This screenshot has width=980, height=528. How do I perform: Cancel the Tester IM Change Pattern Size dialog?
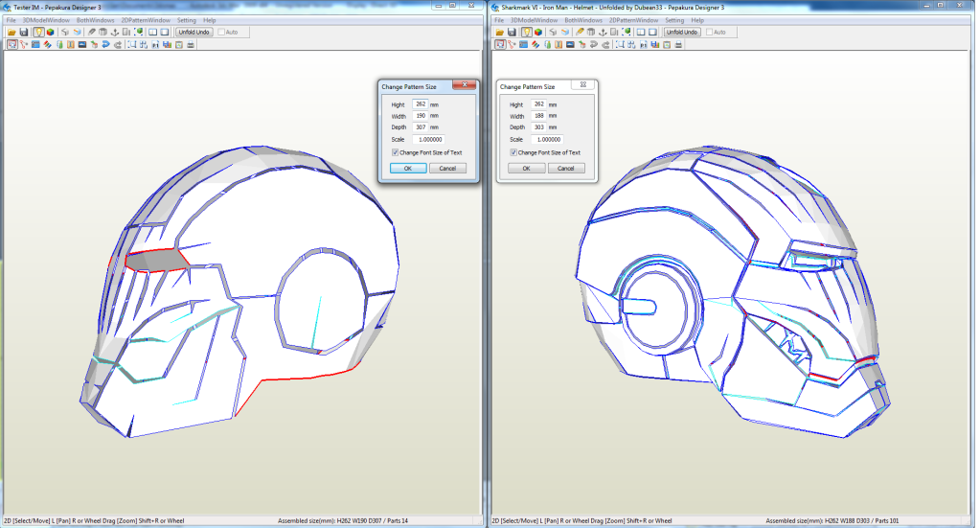point(447,168)
